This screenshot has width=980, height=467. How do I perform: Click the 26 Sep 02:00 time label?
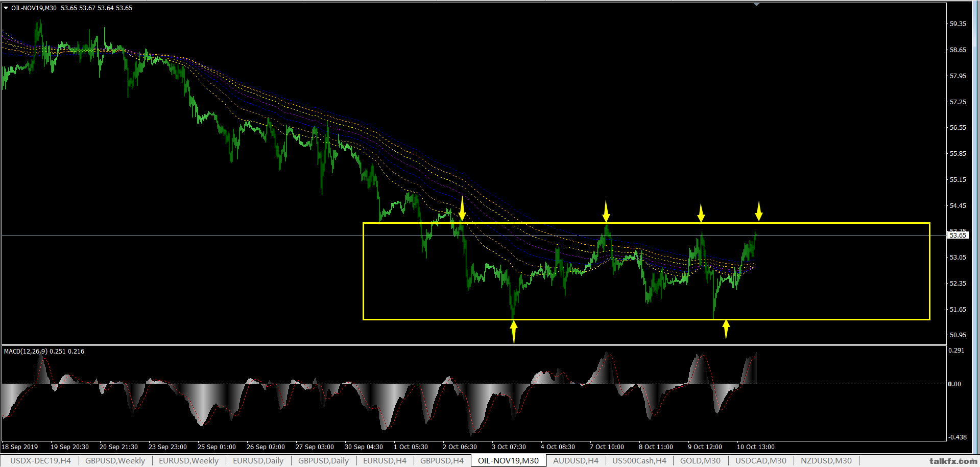(266, 447)
